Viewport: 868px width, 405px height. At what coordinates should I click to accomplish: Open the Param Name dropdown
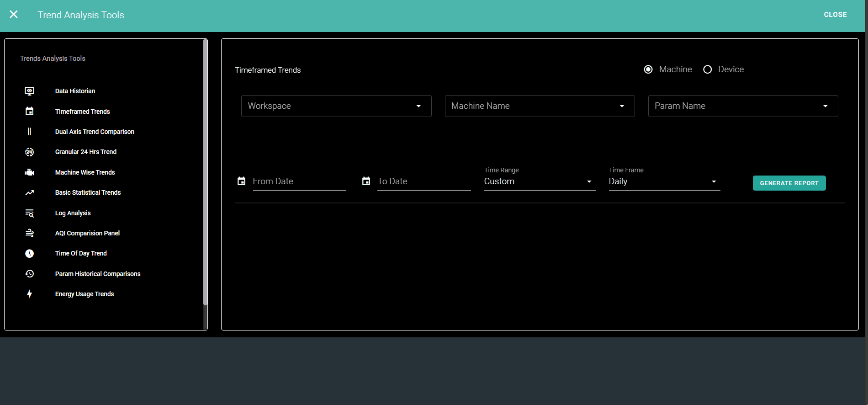(742, 106)
